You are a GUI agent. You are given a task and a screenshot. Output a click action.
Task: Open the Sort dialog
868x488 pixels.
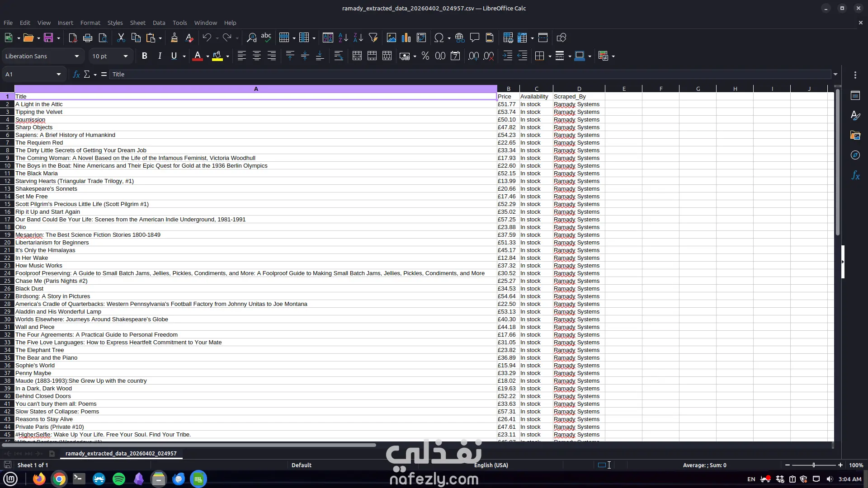pos(328,38)
